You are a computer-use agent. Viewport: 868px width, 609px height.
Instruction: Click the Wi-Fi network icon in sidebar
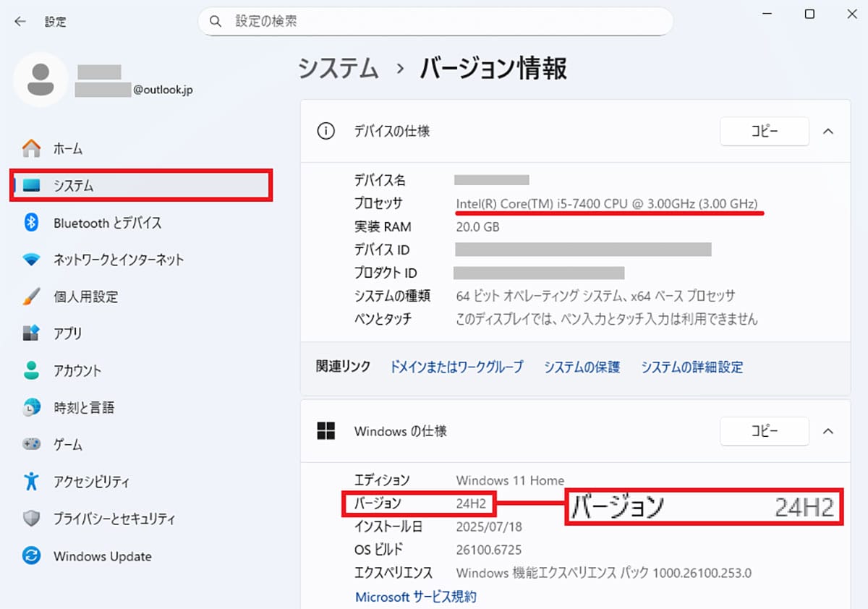point(32,260)
